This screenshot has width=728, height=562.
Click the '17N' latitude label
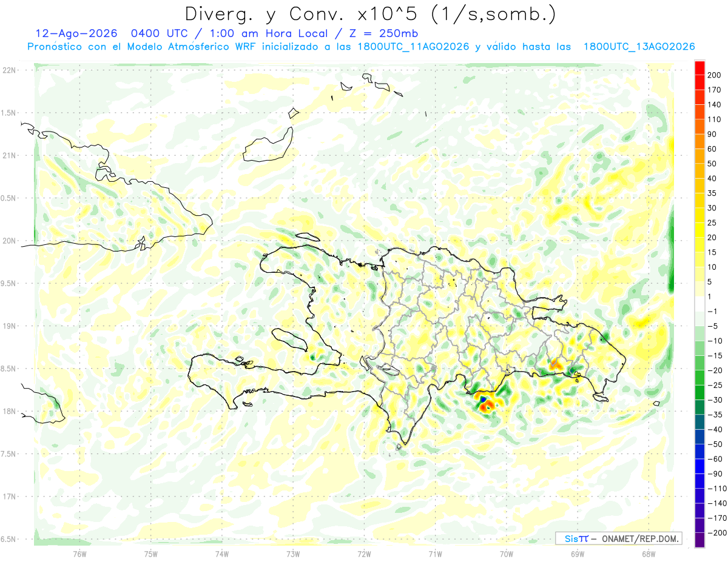pos(8,497)
